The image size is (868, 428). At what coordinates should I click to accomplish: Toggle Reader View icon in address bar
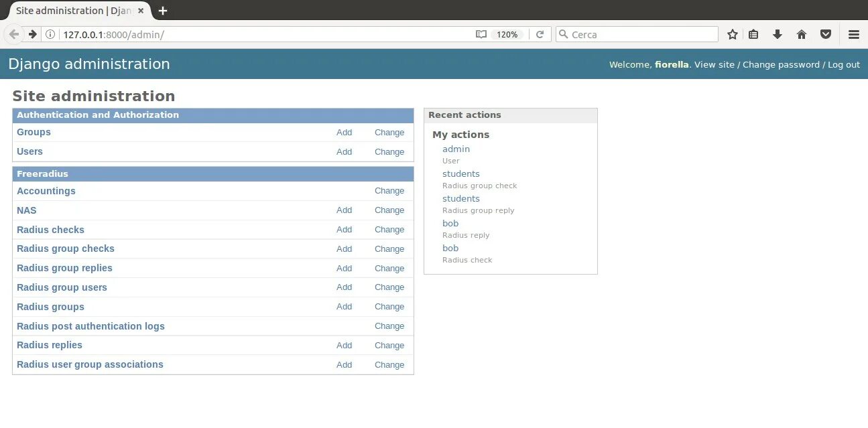(x=481, y=34)
